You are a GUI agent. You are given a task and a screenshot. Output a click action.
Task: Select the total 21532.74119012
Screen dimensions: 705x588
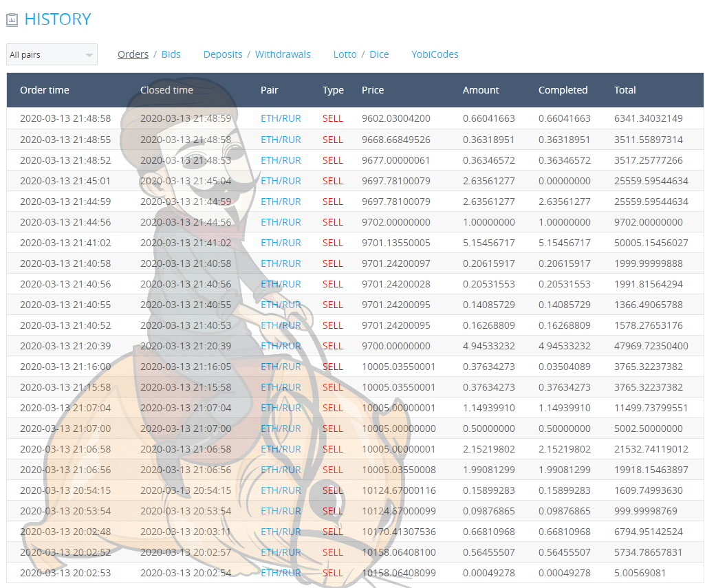click(651, 449)
